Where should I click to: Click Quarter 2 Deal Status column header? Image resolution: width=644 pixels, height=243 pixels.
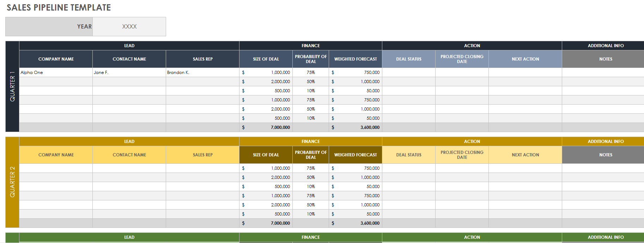[408, 155]
